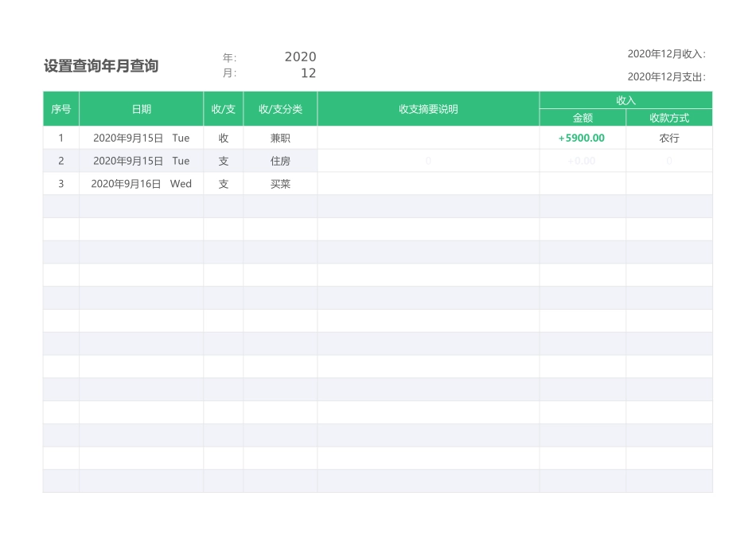This screenshot has height=535, width=756.
Task: Click the 2020年12月支出 summary label
Action: click(x=667, y=78)
